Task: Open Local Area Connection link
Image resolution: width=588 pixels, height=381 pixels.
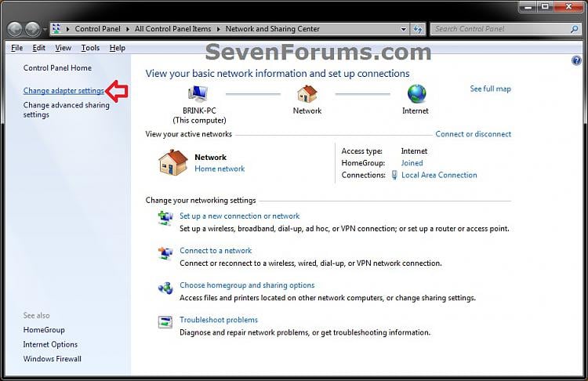Action: coord(439,175)
